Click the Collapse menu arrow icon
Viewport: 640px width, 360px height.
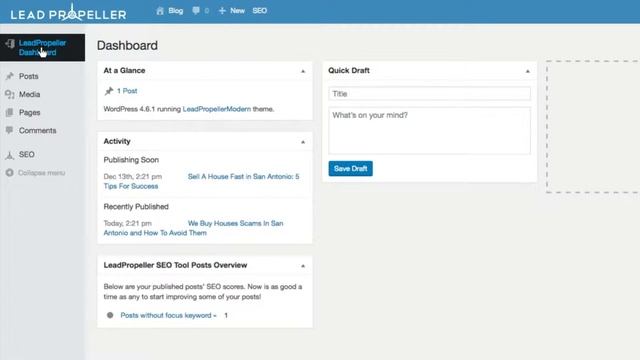pyautogui.click(x=10, y=173)
